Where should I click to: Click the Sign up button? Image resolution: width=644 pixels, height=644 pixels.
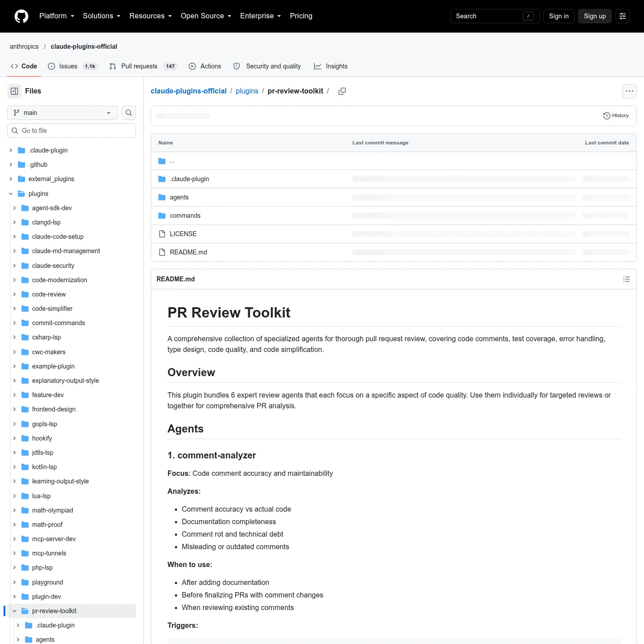pos(595,16)
